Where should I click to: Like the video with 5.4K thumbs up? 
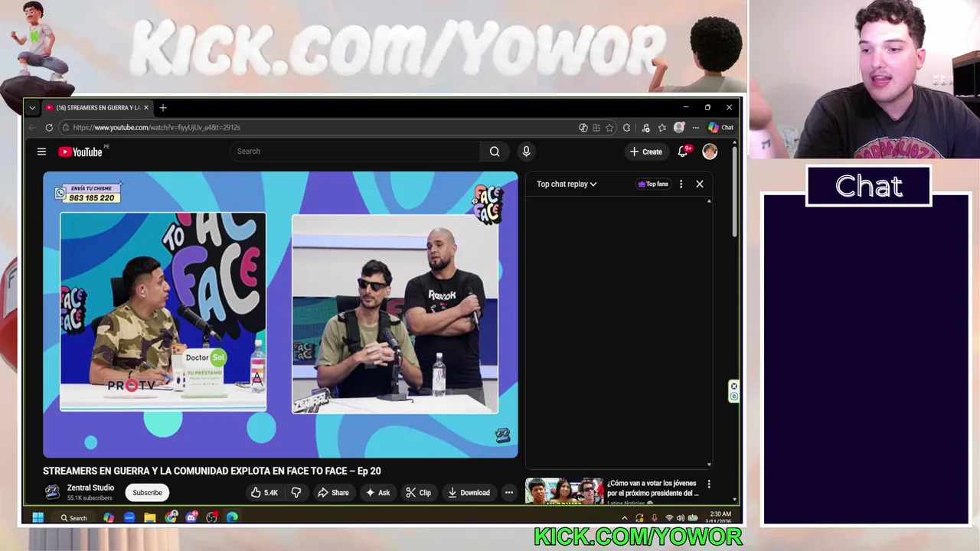(x=264, y=493)
